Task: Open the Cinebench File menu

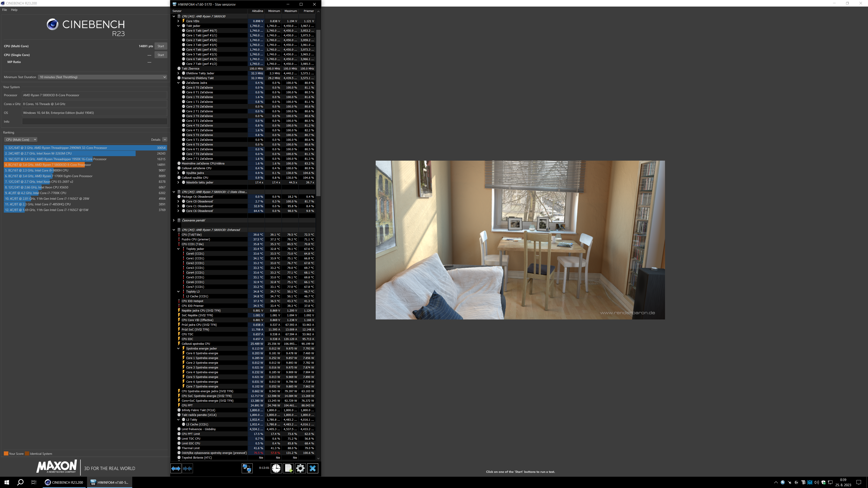Action: 4,10
